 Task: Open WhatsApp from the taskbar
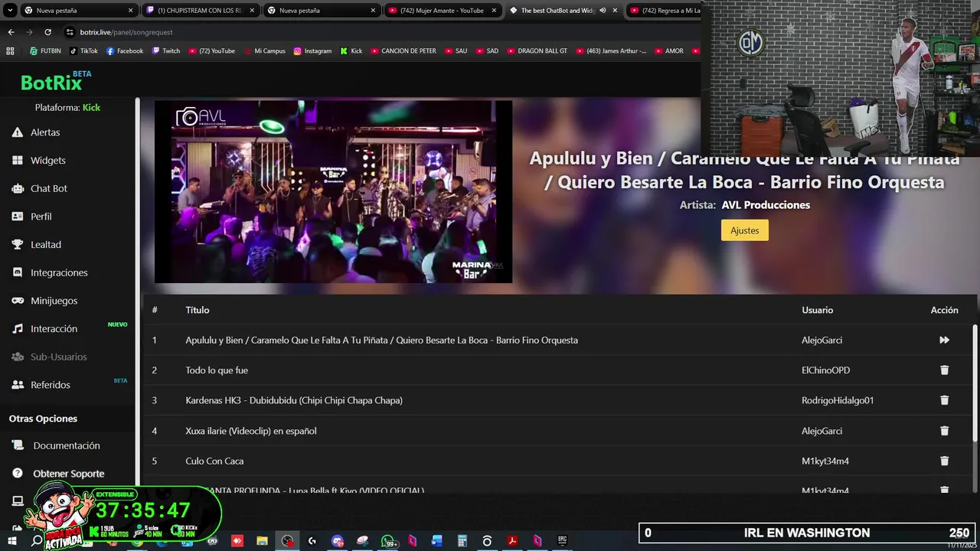[x=388, y=541]
